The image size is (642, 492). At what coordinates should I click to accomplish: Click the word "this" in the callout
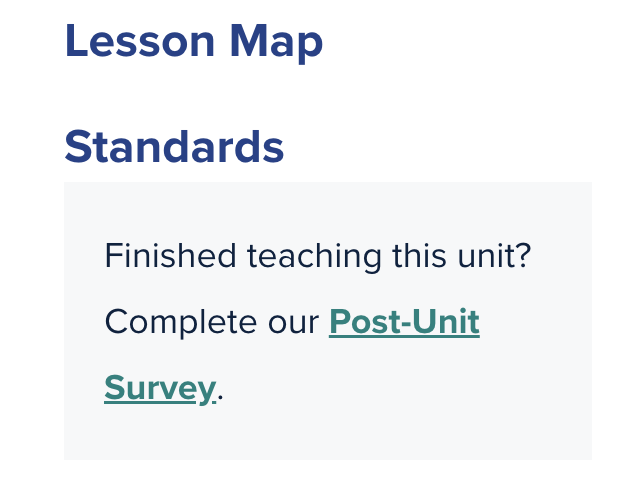tap(419, 257)
